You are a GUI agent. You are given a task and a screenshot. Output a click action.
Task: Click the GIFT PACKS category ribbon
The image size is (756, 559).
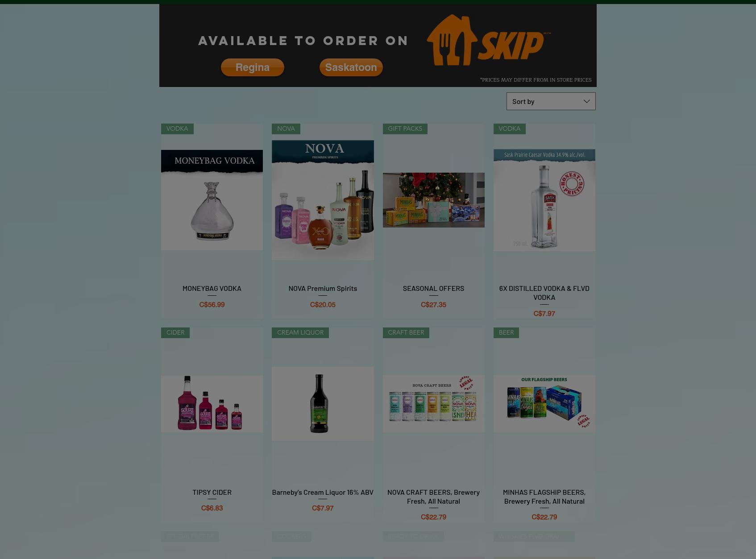click(405, 129)
